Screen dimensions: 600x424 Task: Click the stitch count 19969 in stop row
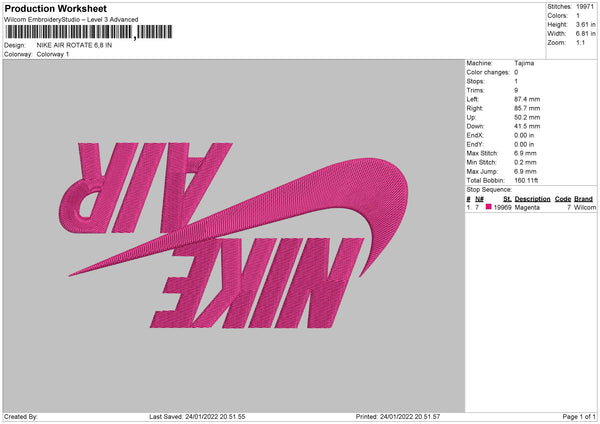(502, 207)
